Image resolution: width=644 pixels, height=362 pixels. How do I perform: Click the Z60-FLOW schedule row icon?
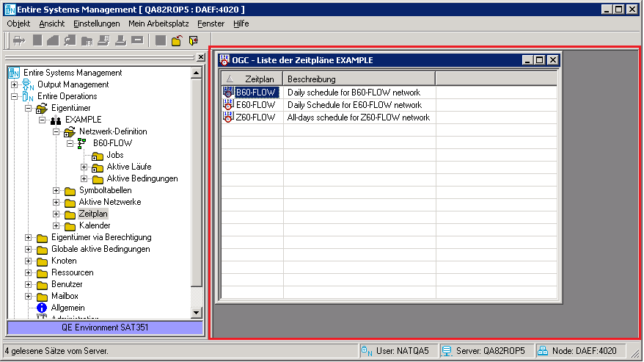point(228,117)
